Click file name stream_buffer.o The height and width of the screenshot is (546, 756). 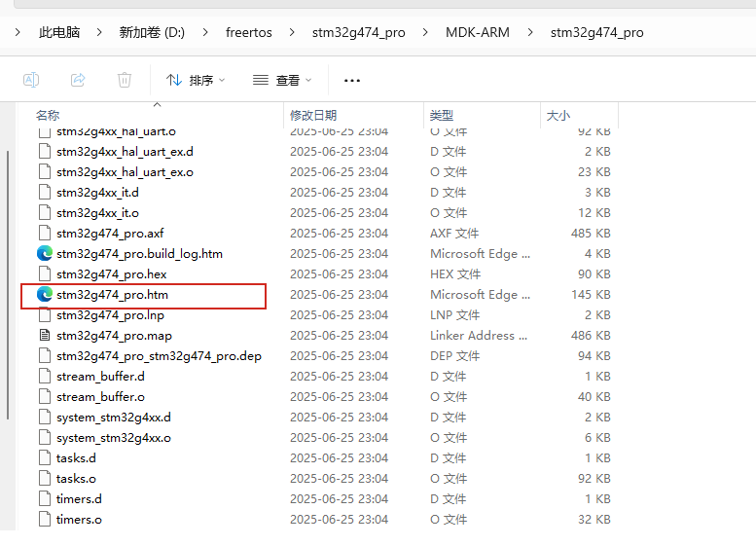[100, 396]
